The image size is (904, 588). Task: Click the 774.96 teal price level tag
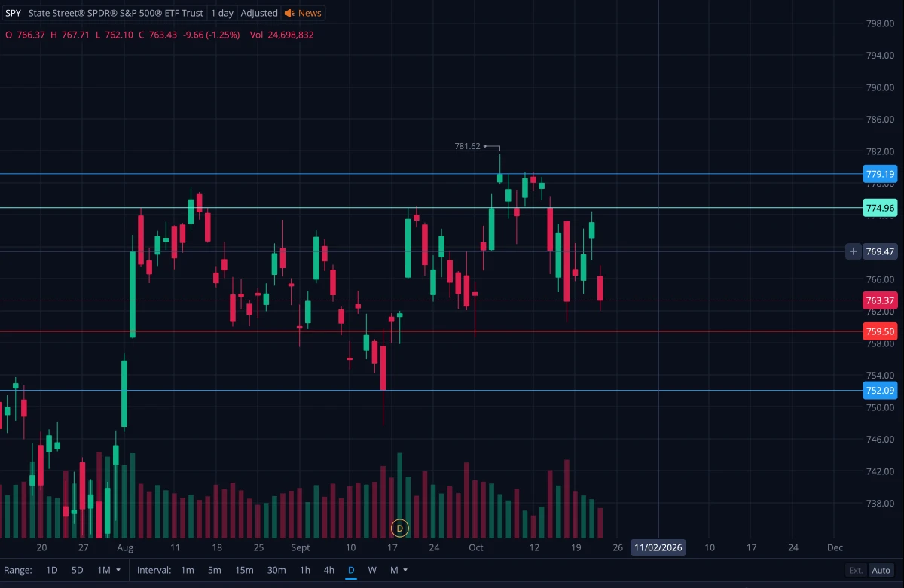[x=881, y=208]
